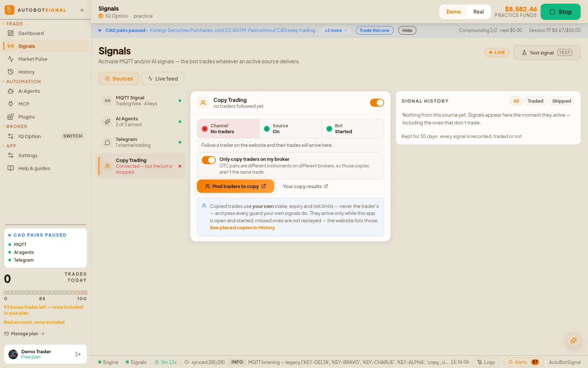Expand the +2 more notices dropdown

pyautogui.click(x=336, y=31)
